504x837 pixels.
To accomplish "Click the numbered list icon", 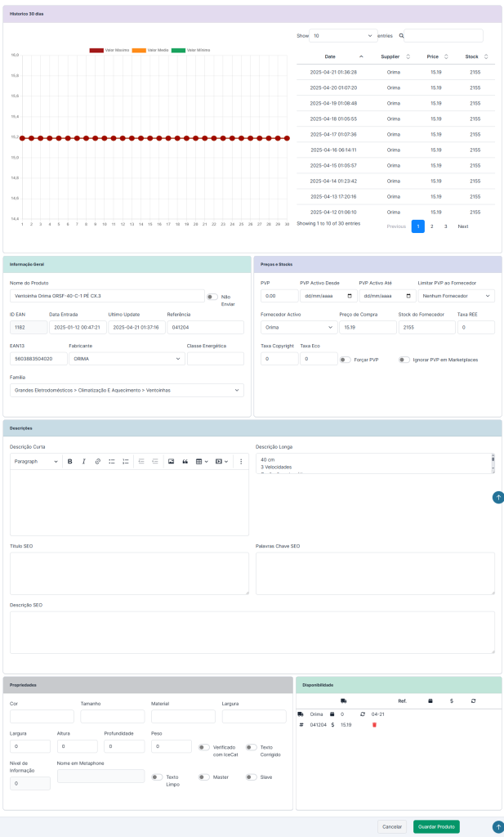I will point(125,462).
